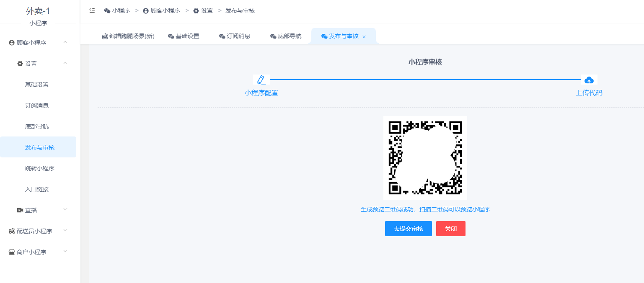Click the cloud upload icon for 上传代码
This screenshot has width=644, height=283.
point(589,80)
